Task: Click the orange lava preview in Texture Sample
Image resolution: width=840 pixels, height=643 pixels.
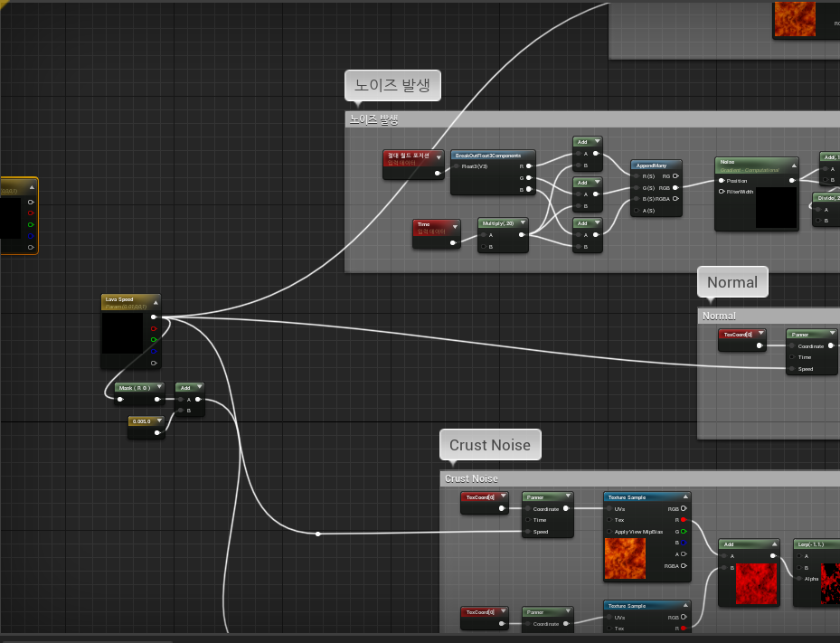Action: [625, 558]
